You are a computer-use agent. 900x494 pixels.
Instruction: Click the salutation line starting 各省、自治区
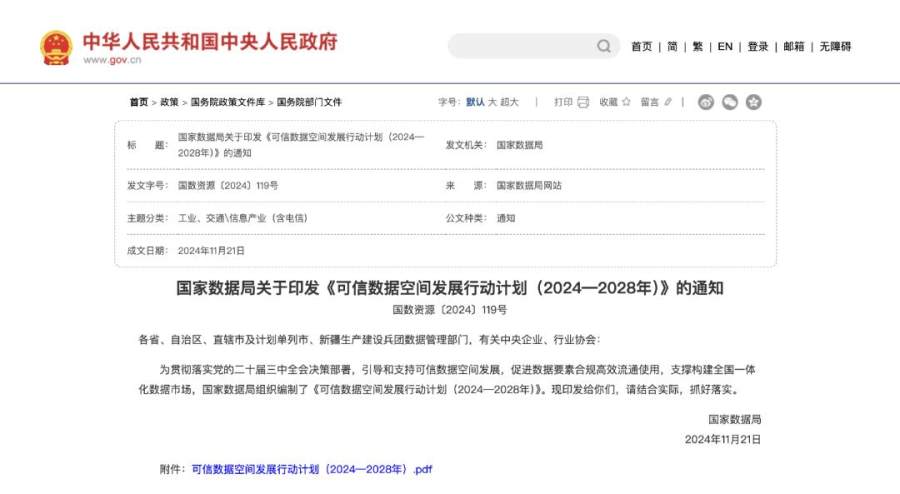369,340
